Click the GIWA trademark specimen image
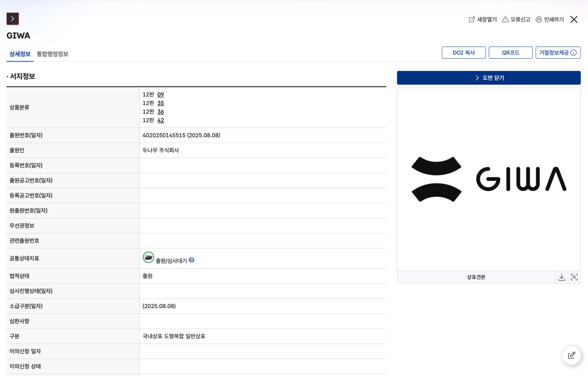588x376 pixels. 489,179
